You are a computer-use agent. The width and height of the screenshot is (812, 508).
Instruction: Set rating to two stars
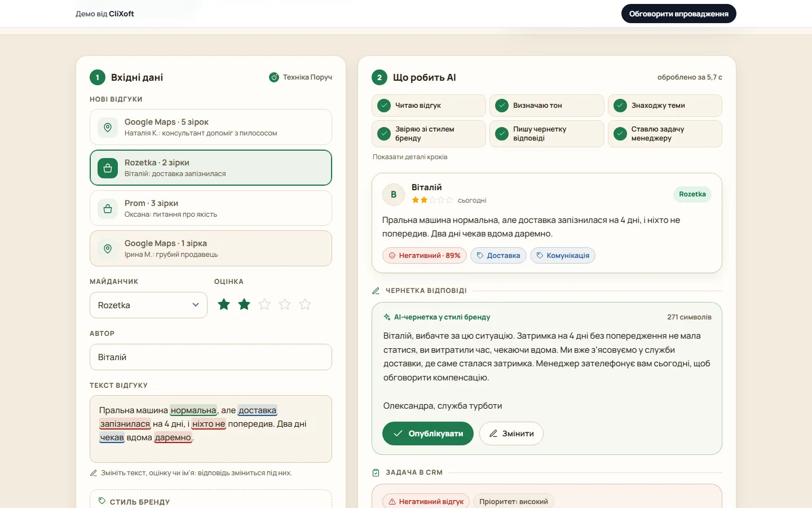(244, 305)
